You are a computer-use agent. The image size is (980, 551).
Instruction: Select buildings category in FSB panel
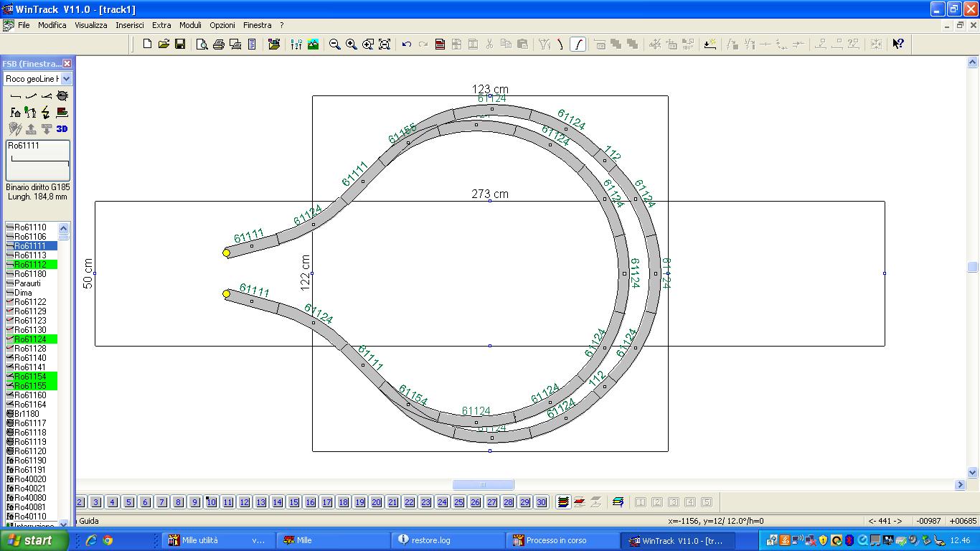pyautogui.click(x=15, y=112)
